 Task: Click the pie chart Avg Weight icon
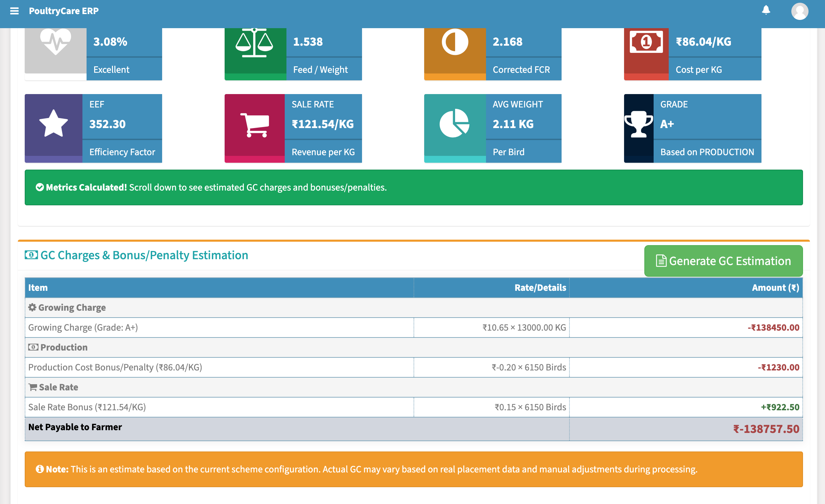pos(454,124)
